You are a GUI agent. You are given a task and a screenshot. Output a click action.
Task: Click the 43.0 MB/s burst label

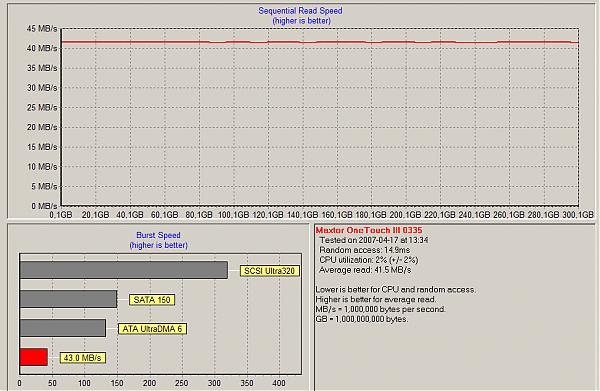(82, 358)
